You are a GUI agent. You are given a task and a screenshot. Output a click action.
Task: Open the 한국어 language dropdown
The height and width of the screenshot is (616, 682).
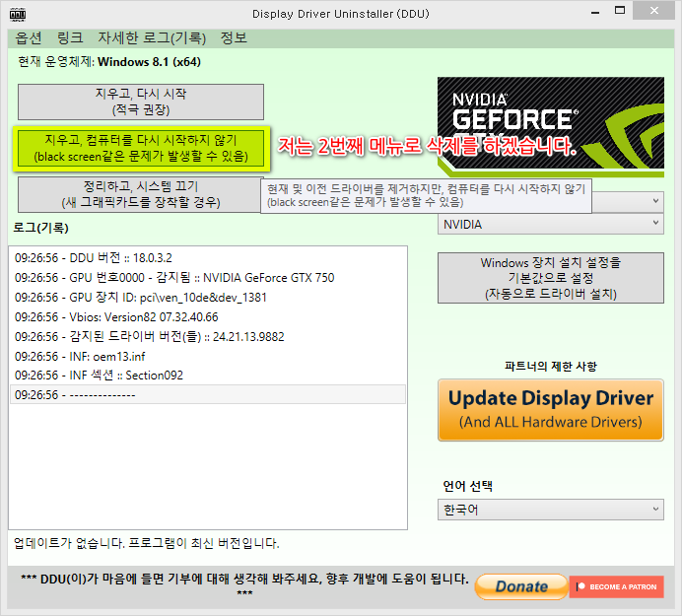(551, 510)
